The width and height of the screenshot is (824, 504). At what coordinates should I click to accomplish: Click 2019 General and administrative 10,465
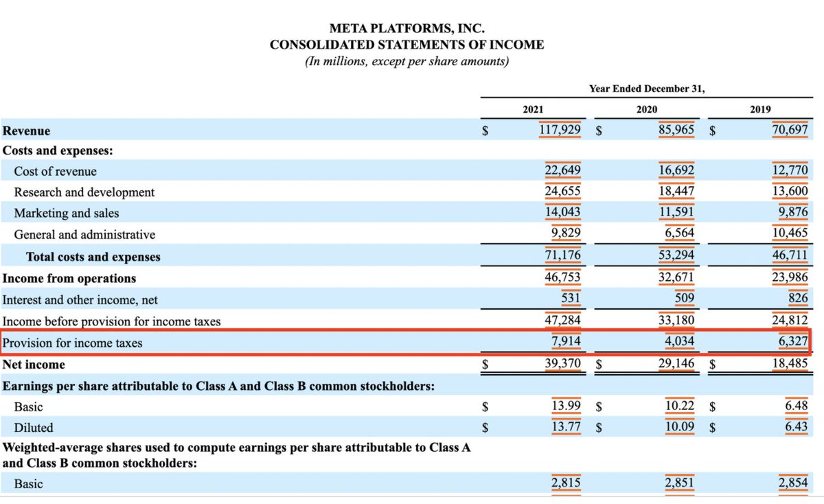click(x=790, y=233)
